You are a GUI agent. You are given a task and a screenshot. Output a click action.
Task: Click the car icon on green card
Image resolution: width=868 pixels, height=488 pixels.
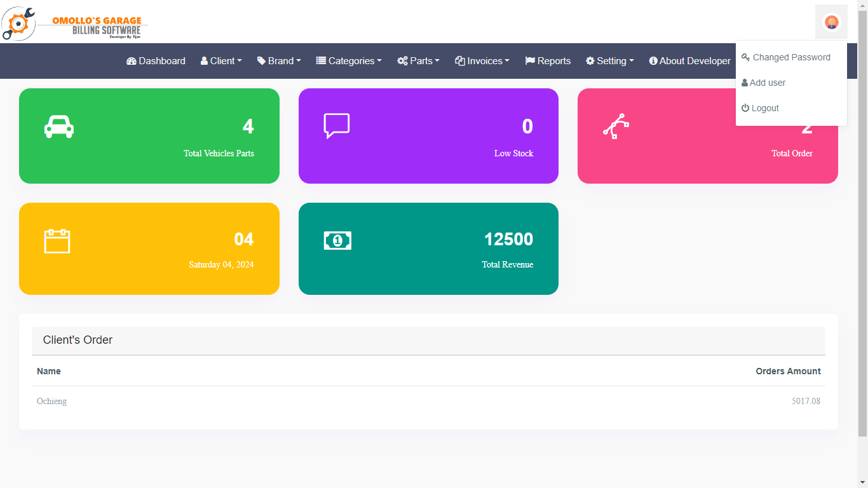[x=59, y=127]
